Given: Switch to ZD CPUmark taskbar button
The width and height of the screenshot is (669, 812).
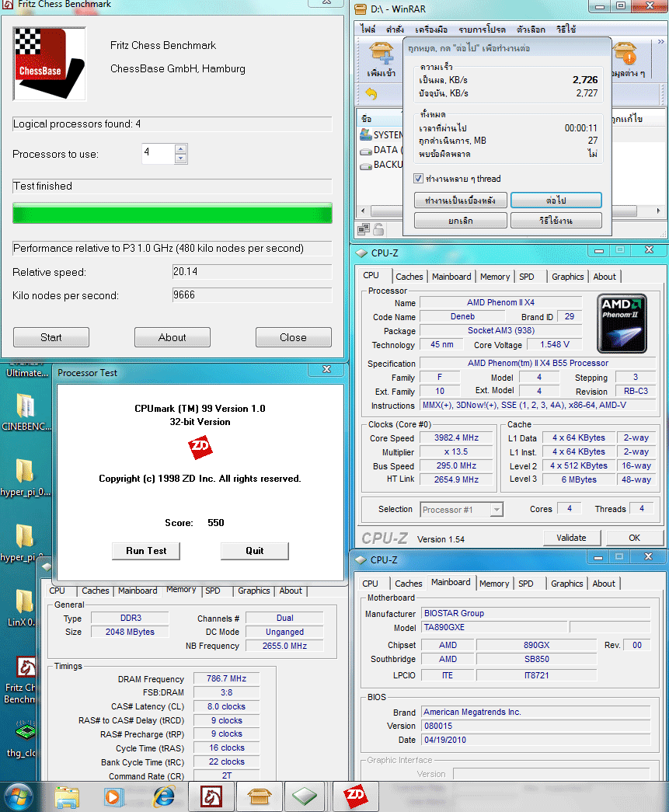Looking at the screenshot, I should 356,796.
